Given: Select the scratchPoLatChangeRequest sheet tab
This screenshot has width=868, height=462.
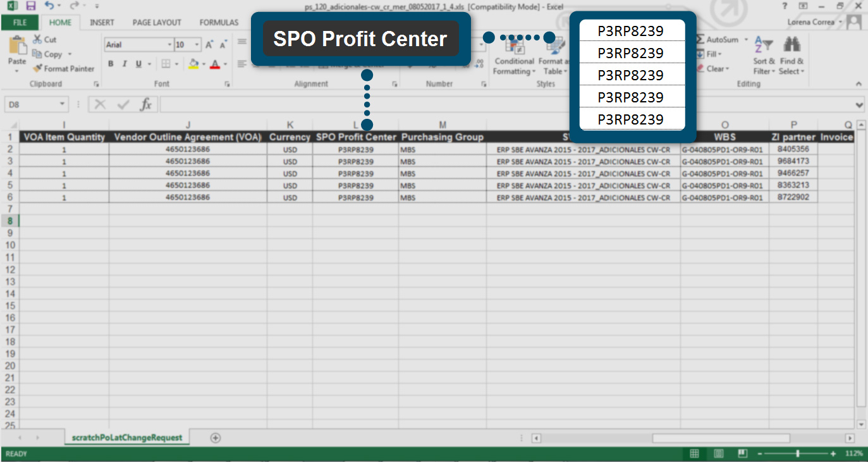Looking at the screenshot, I should (x=127, y=437).
